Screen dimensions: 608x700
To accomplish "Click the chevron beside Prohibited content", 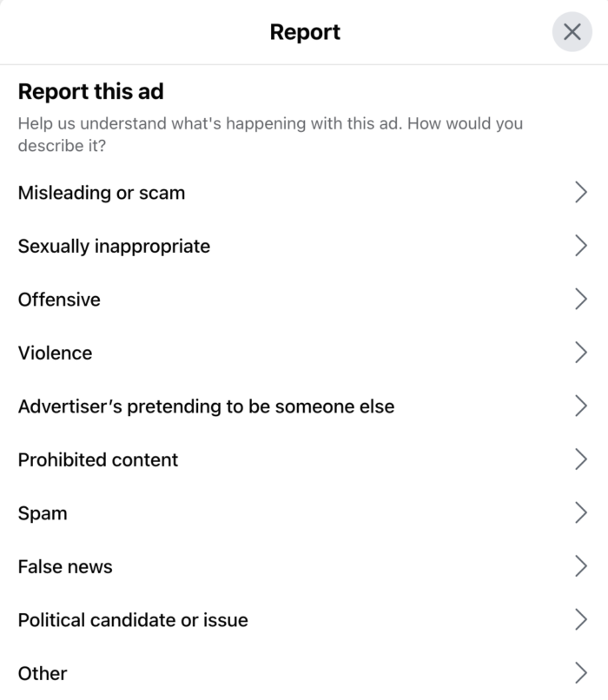I will tap(581, 459).
